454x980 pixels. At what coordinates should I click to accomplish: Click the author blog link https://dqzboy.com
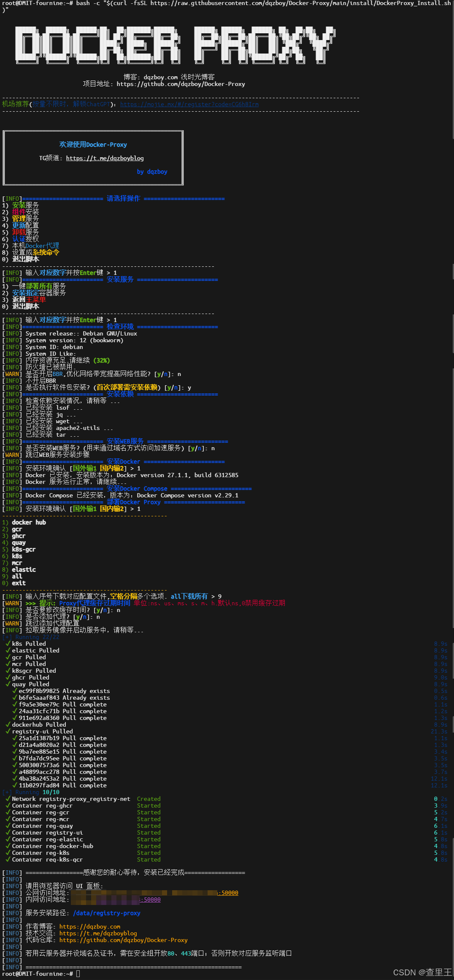pos(89,926)
